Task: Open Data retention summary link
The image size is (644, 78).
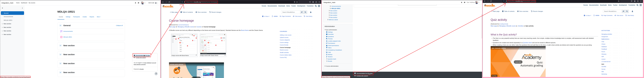Action: click(140, 64)
